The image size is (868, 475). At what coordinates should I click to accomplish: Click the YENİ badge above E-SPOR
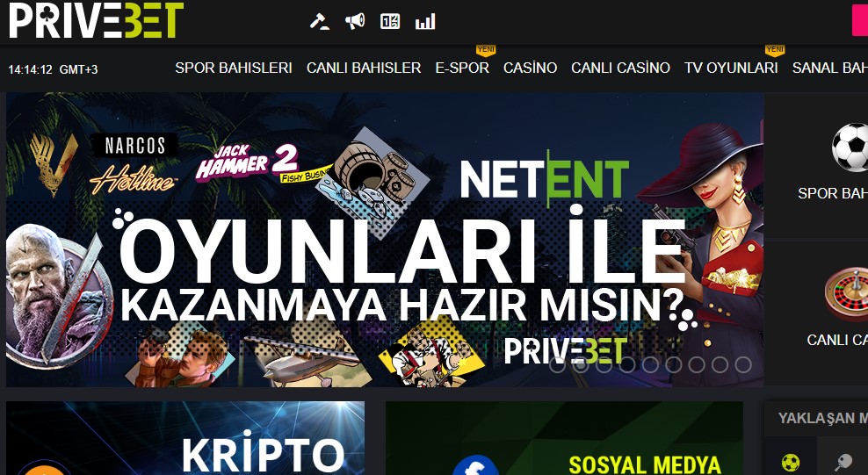pyautogui.click(x=486, y=50)
